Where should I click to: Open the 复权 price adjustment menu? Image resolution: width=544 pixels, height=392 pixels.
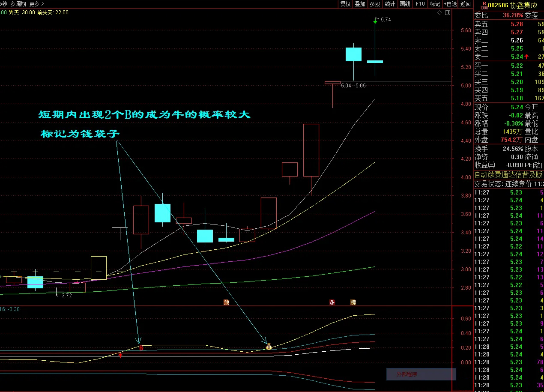coord(345,4)
